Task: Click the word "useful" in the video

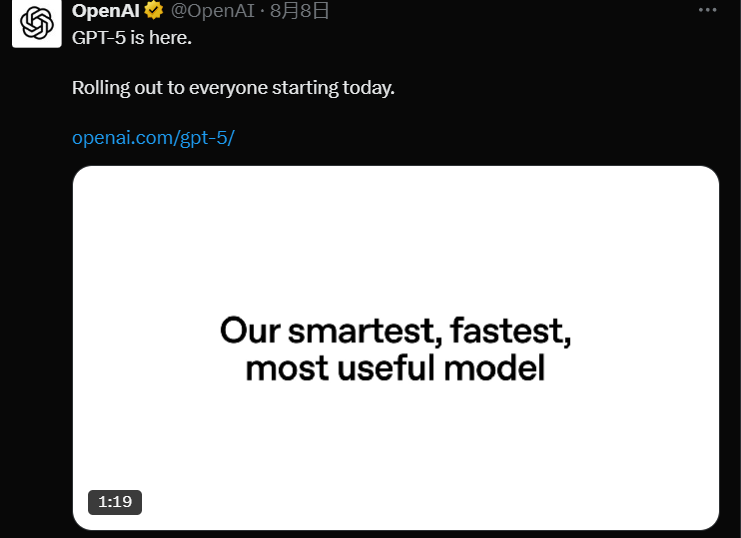Action: (386, 368)
